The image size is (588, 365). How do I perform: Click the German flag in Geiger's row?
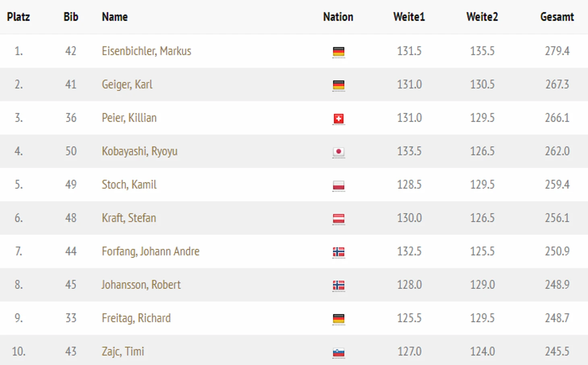pos(338,85)
